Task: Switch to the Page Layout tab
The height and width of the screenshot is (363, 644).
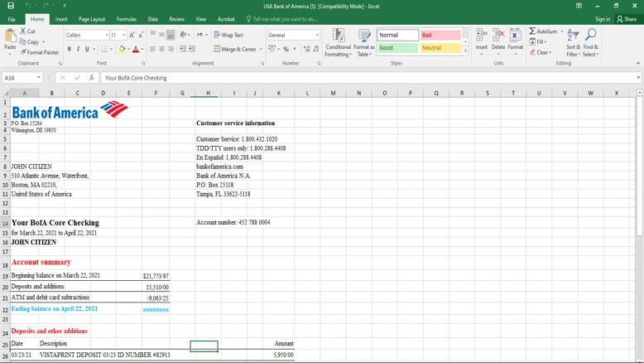Action: [x=92, y=19]
